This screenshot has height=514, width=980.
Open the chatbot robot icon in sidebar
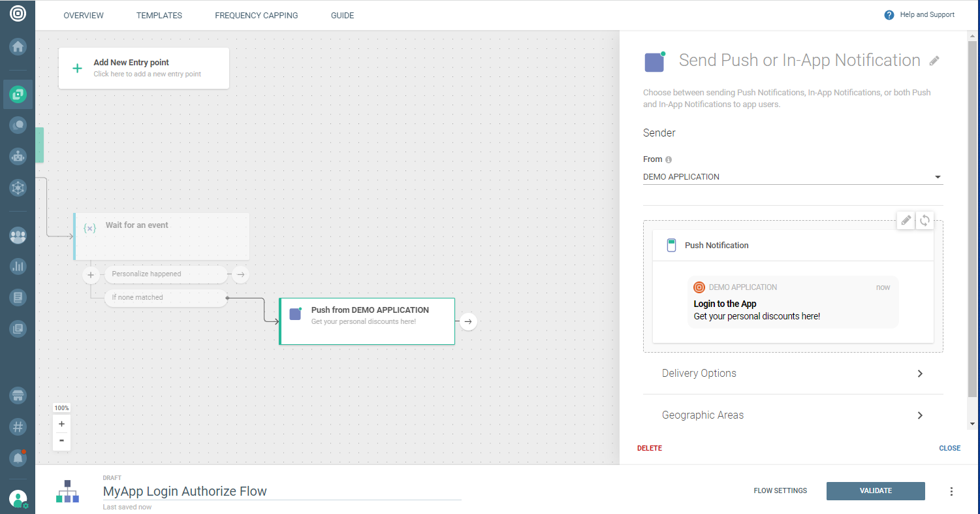(x=18, y=157)
